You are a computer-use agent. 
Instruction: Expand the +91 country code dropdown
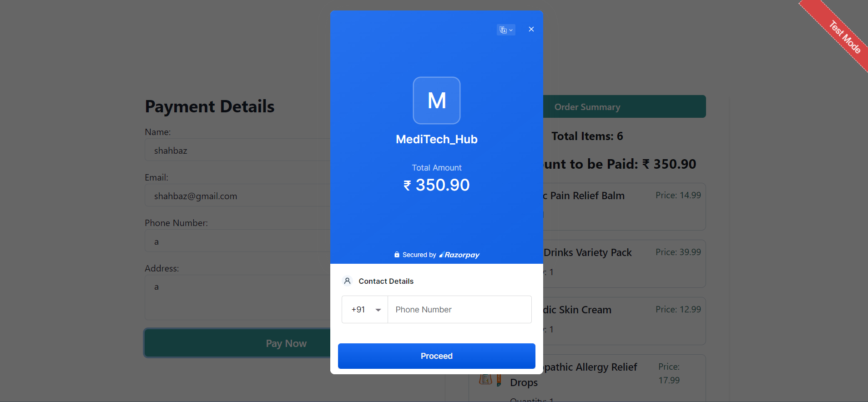point(365,310)
